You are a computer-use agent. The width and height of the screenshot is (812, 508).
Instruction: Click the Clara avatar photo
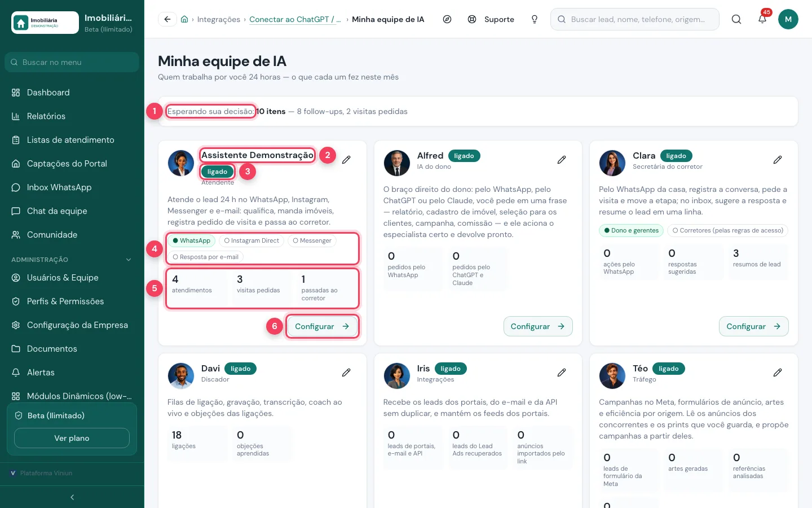coord(612,163)
